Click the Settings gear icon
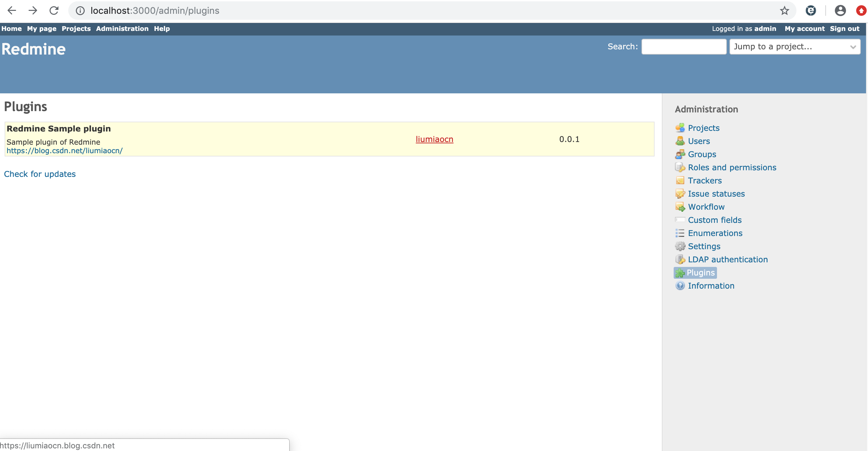 680,246
